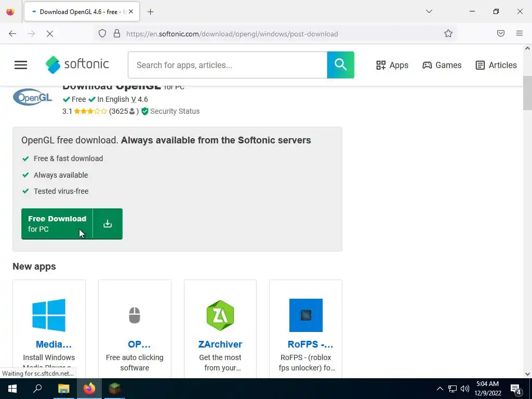532x399 pixels.
Task: Open the RoFPS app icon
Action: [305, 315]
